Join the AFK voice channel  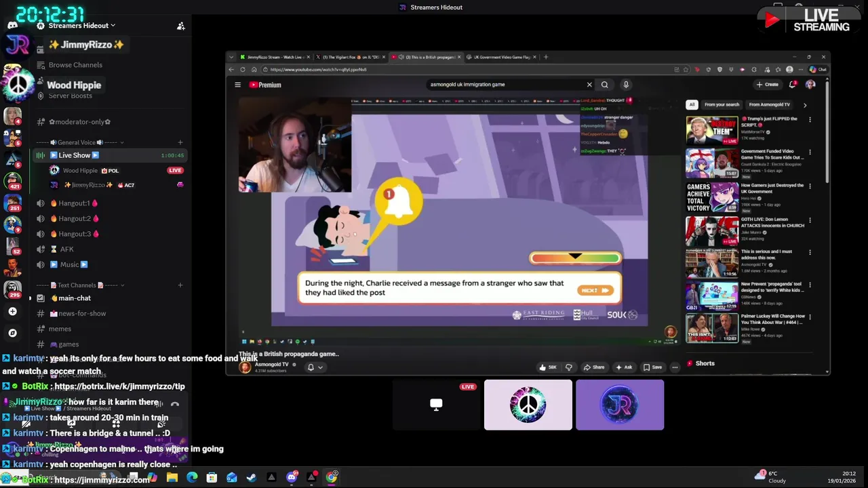tap(66, 249)
